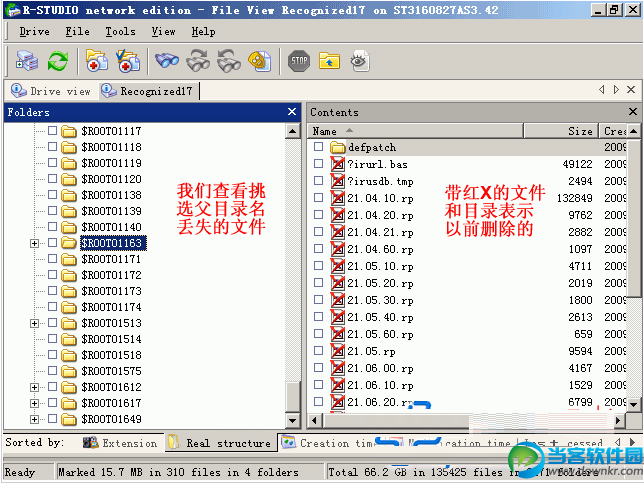Switch to the Drive view tab
This screenshot has width=644, height=485.
click(x=51, y=91)
